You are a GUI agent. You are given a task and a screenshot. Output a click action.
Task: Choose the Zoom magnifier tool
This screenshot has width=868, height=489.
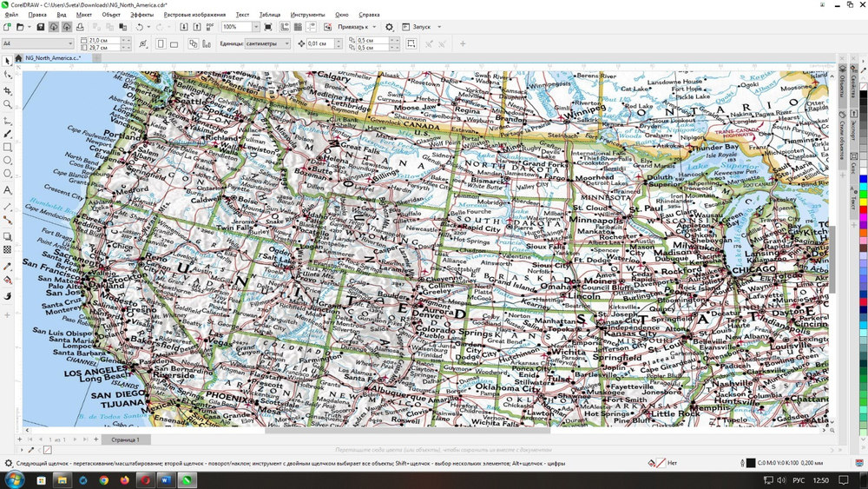click(7, 104)
